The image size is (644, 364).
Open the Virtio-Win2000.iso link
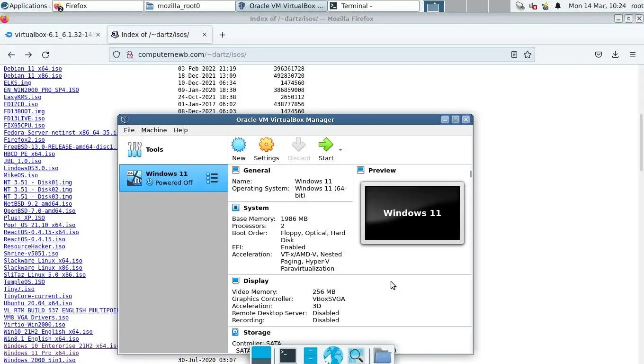pos(35,325)
